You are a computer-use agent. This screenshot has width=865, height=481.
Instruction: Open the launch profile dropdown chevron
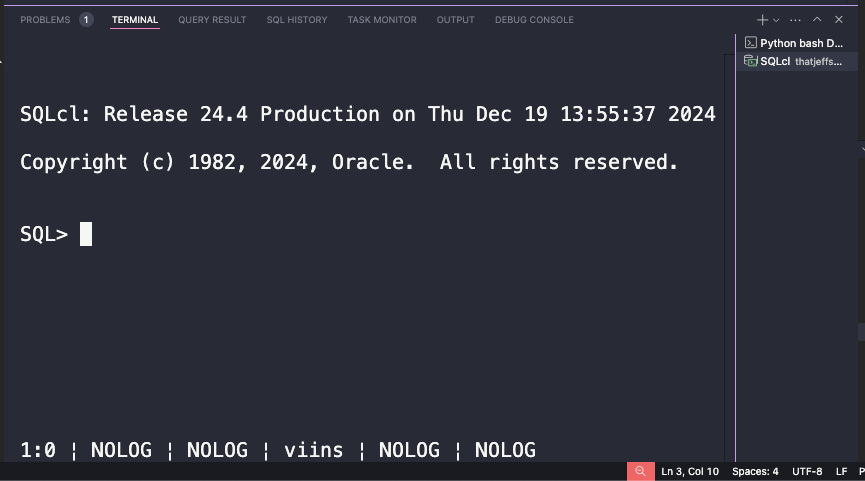(776, 20)
